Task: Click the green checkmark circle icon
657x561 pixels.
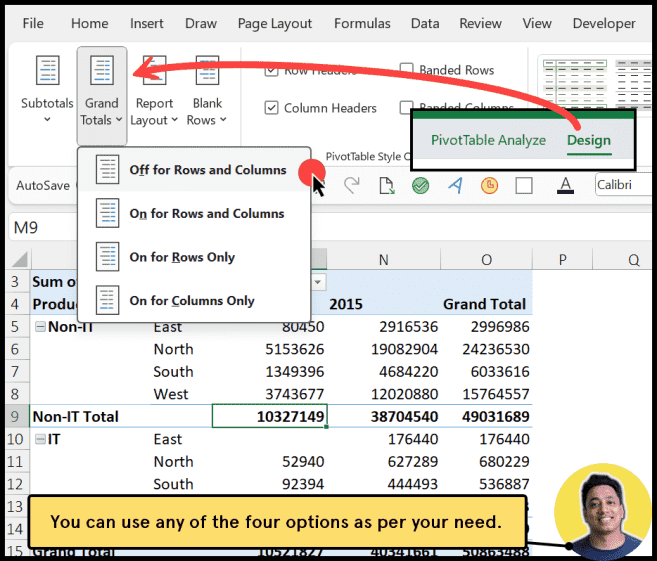Action: click(x=420, y=185)
